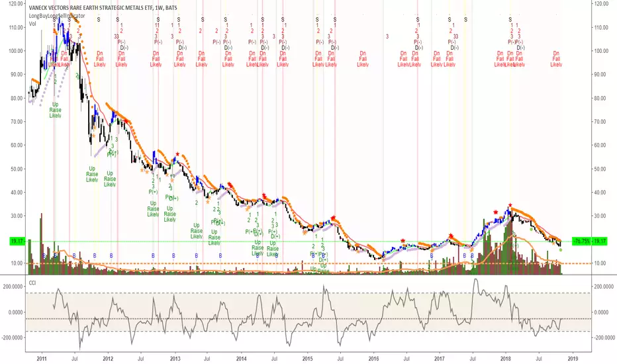
Task: Click the 2013 label on time axis
Action: pyautogui.click(x=175, y=359)
